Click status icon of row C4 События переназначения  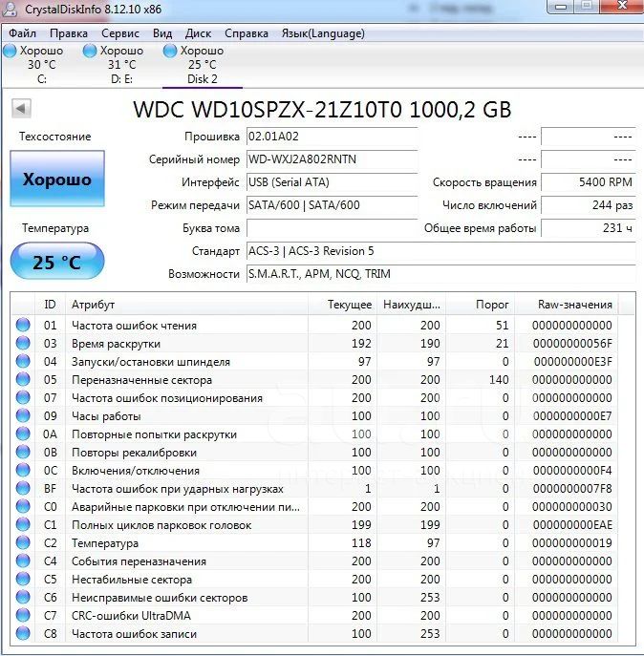pos(23,561)
